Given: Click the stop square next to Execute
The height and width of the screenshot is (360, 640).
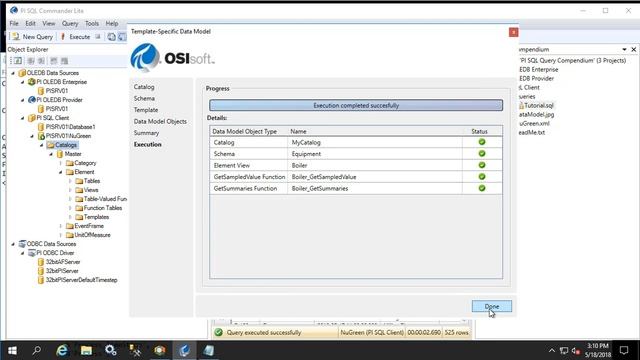Looking at the screenshot, I should pos(98,37).
